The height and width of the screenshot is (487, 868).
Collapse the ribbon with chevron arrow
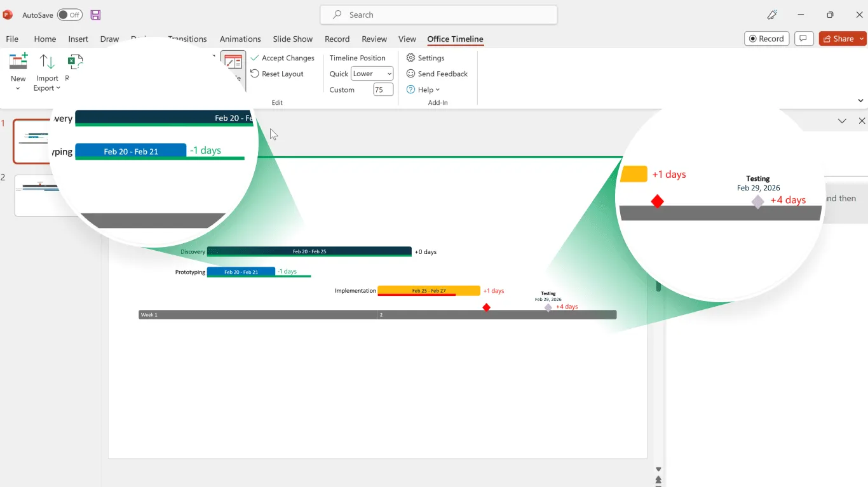coord(860,100)
